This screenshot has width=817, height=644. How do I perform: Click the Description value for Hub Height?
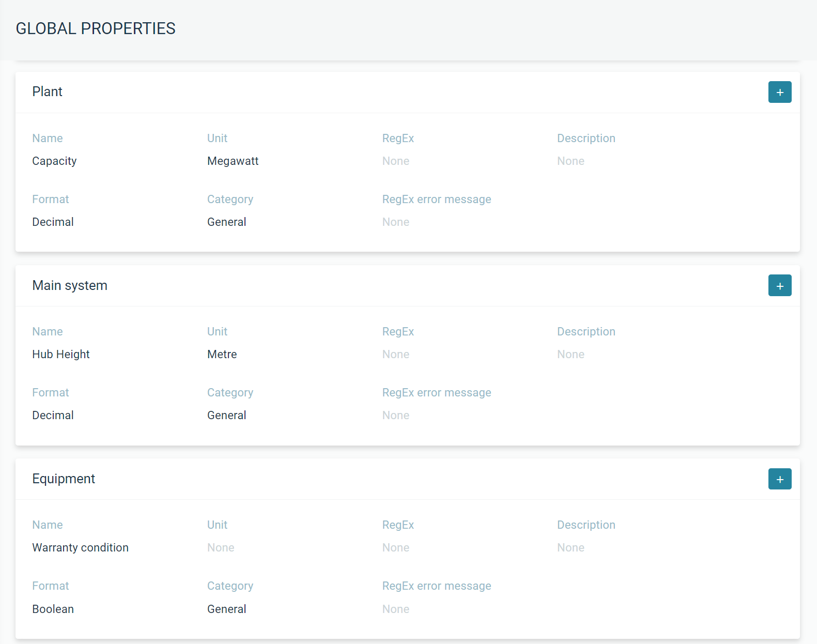click(571, 355)
